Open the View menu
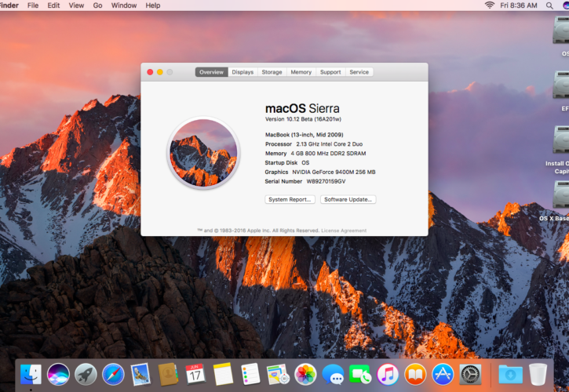The image size is (569, 392). [x=76, y=5]
